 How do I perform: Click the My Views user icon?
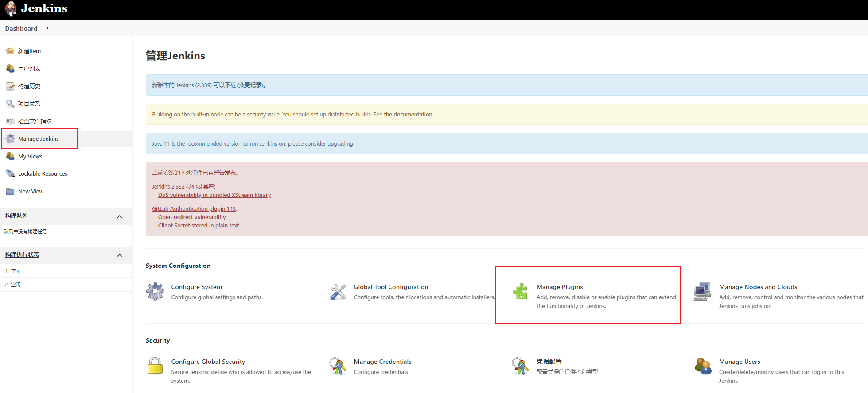[10, 156]
